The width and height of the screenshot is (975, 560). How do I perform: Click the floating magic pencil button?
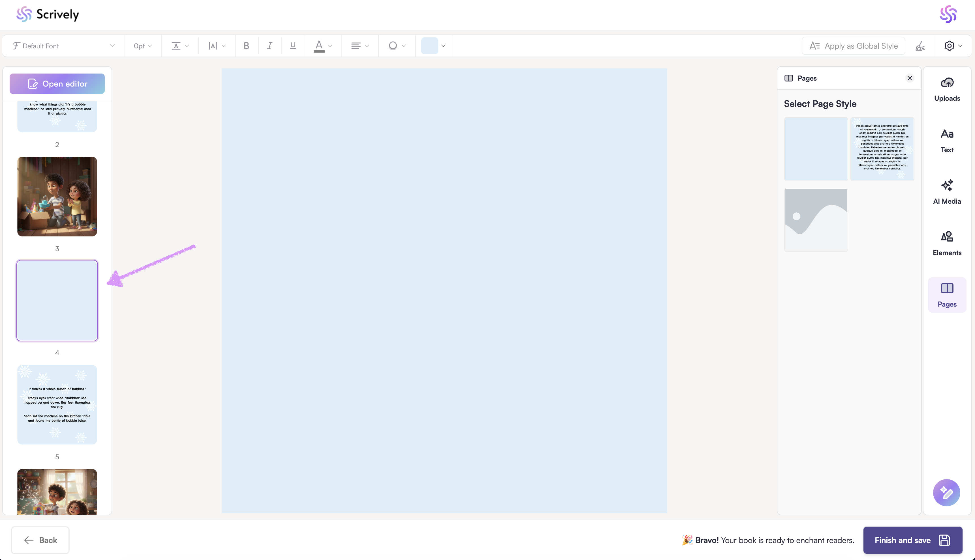(x=946, y=492)
